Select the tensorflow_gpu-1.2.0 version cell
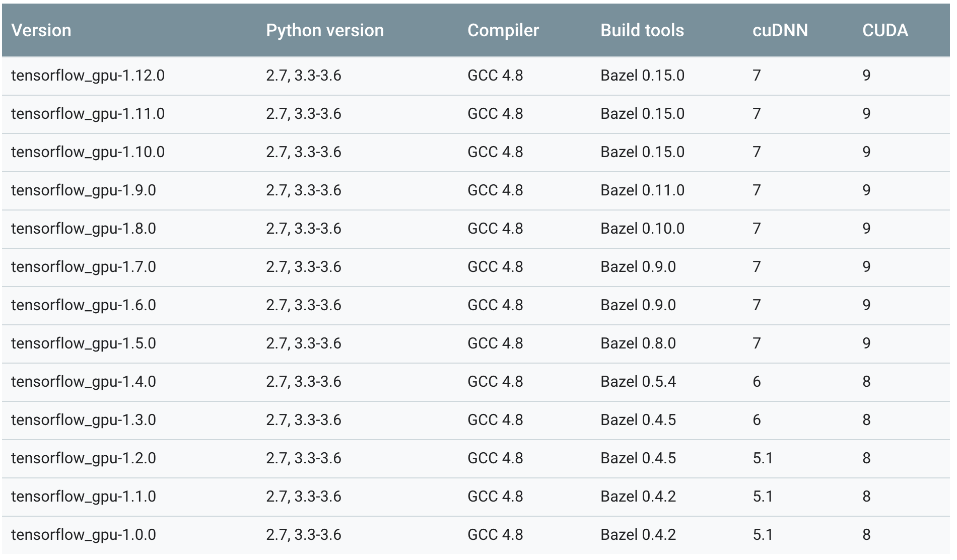The image size is (957, 560). (x=84, y=458)
